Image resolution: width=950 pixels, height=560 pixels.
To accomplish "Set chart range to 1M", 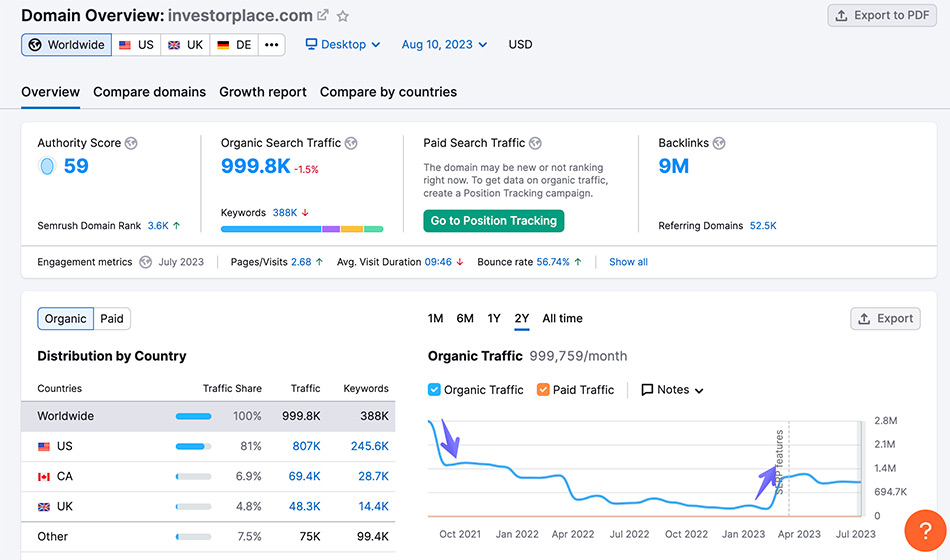I will point(436,318).
